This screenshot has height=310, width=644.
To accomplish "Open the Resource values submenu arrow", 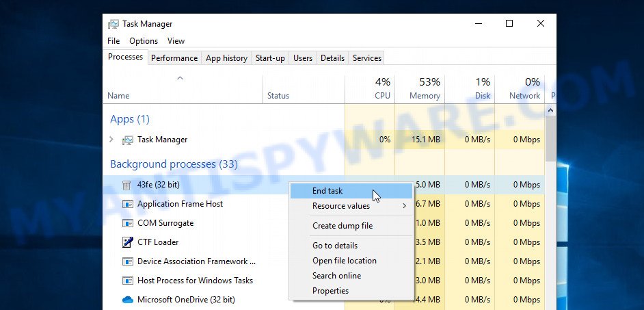I will coord(405,206).
